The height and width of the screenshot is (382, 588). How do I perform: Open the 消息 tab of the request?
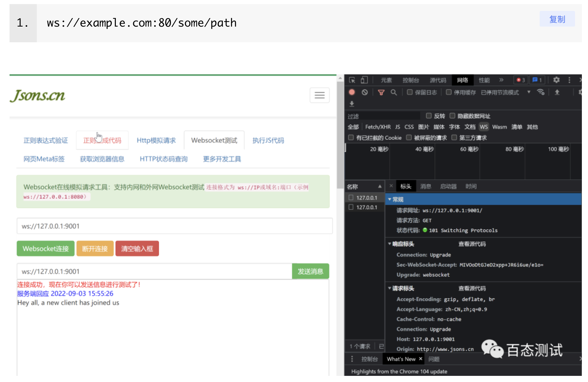click(x=426, y=186)
